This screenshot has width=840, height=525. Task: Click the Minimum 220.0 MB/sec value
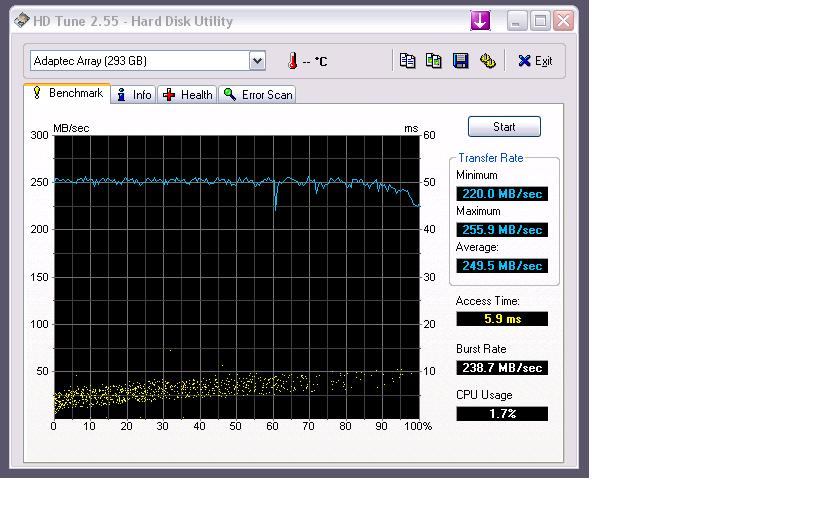pyautogui.click(x=502, y=194)
